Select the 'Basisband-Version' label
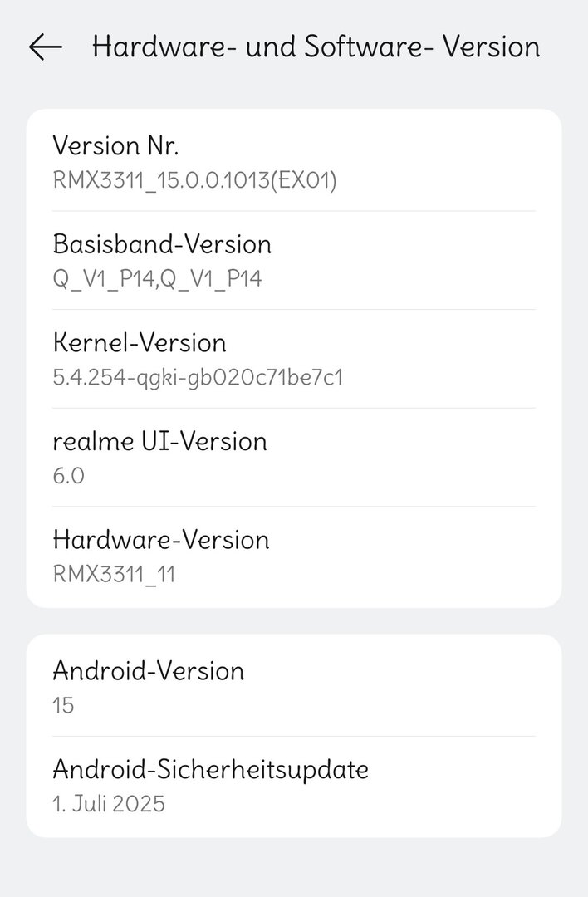Screen dimensions: 588x897 tap(162, 244)
